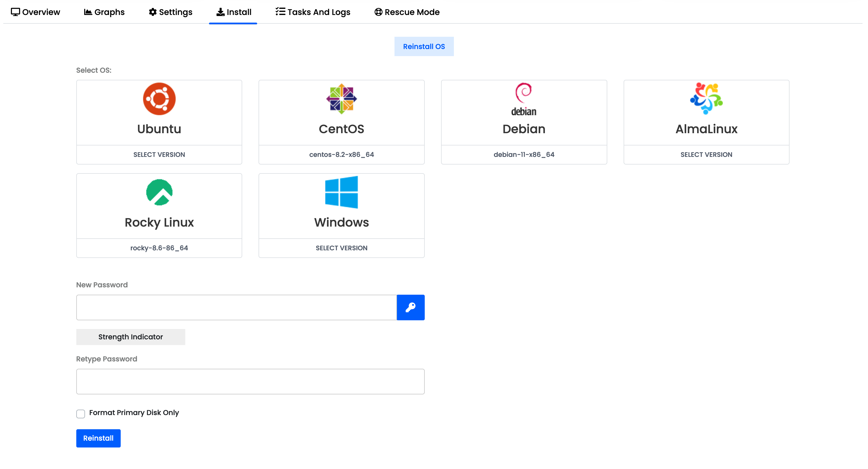Switch to the Tasks And Logs tab
Image resolution: width=868 pixels, height=469 pixels.
coord(313,12)
